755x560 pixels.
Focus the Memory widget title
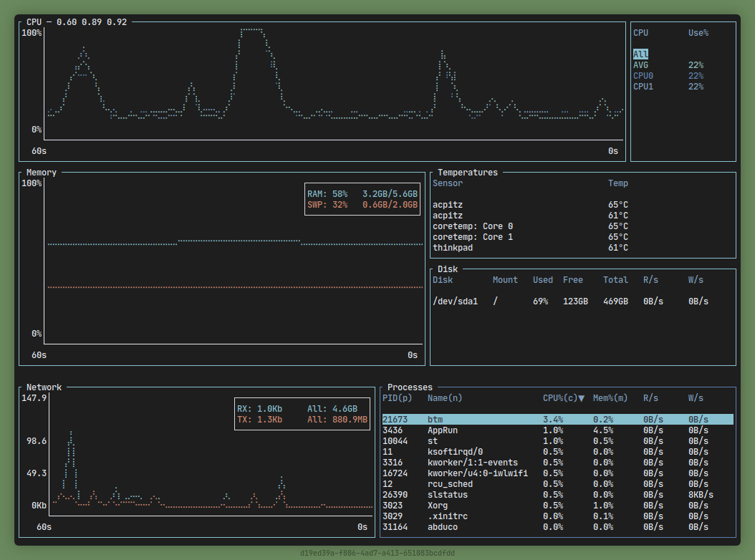coord(42,173)
